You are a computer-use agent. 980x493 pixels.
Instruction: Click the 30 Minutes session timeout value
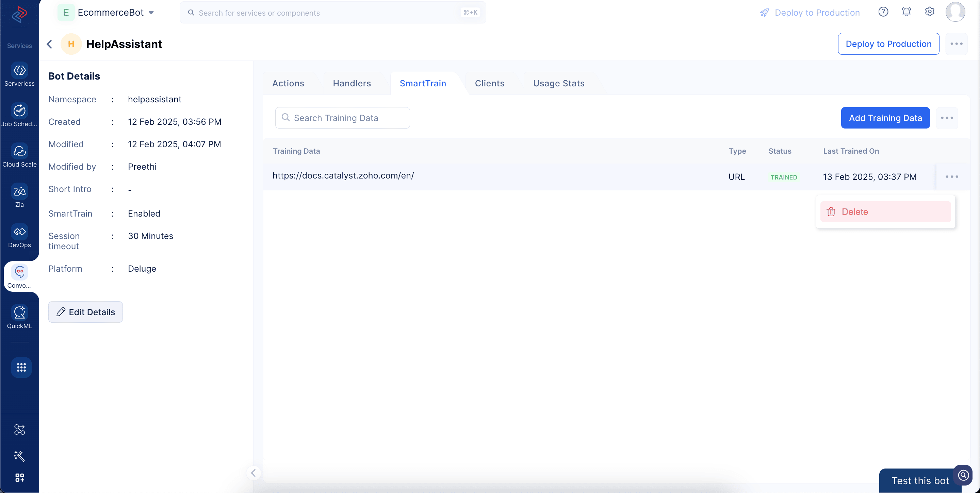click(x=151, y=236)
